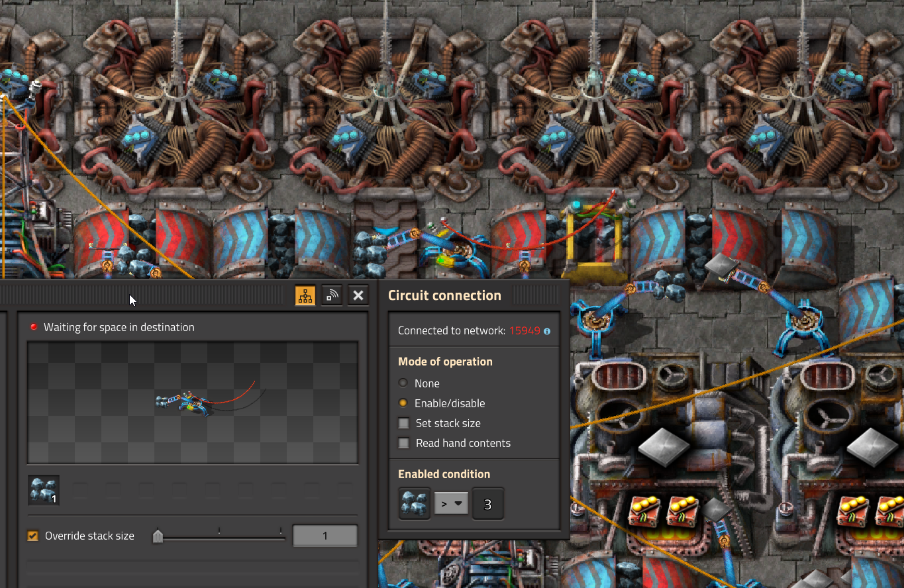Select None mode of operation
Image resolution: width=904 pixels, height=588 pixels.
click(x=403, y=383)
